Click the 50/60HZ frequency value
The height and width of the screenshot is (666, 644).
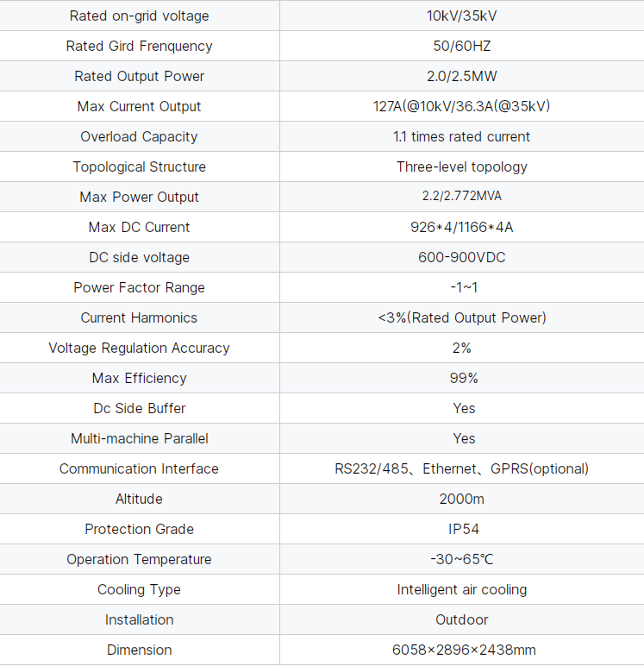[464, 46]
